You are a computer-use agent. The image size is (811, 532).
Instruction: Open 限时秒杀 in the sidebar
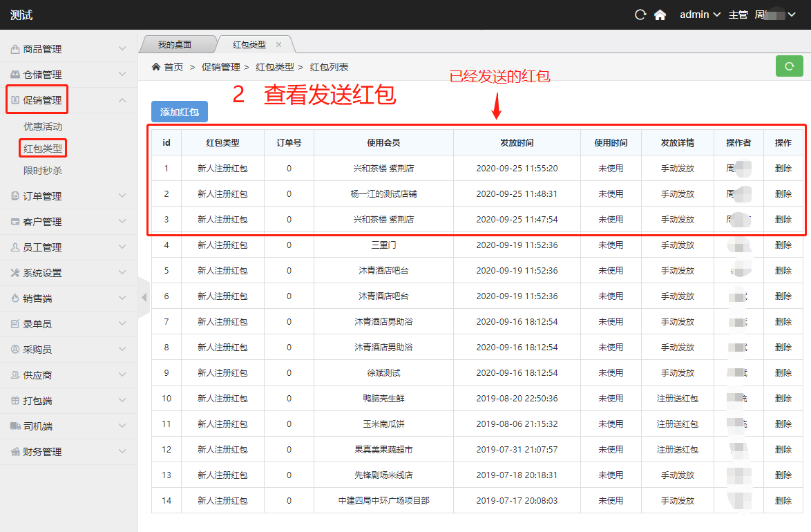(x=43, y=170)
